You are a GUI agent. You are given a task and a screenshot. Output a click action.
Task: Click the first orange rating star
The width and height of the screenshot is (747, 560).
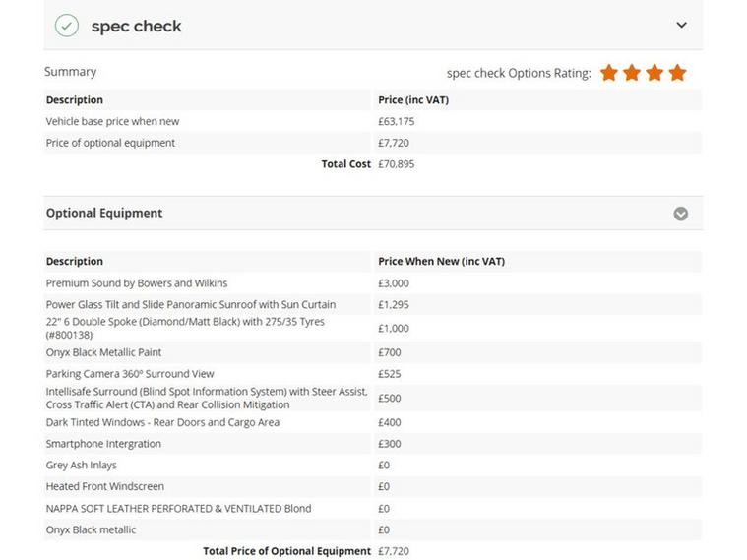[x=609, y=73]
